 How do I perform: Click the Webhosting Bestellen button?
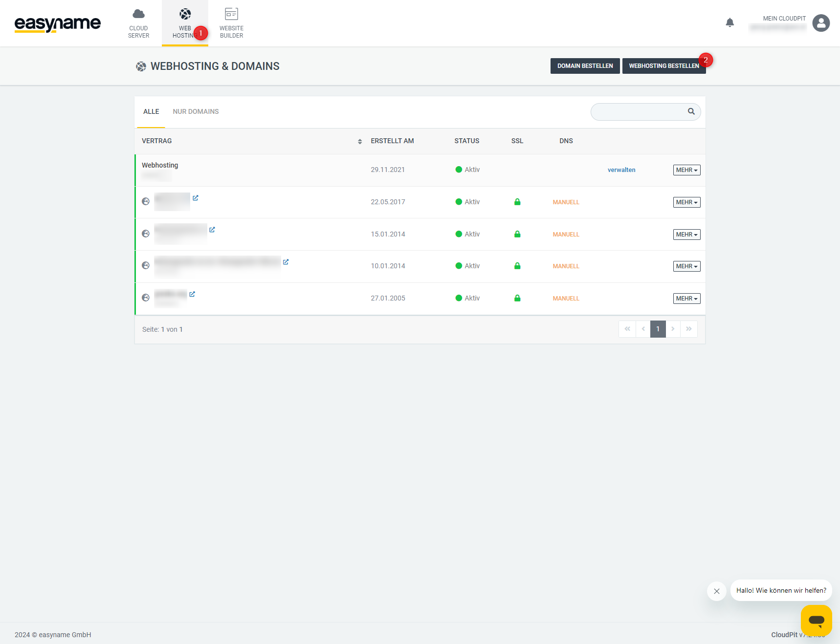tap(663, 66)
